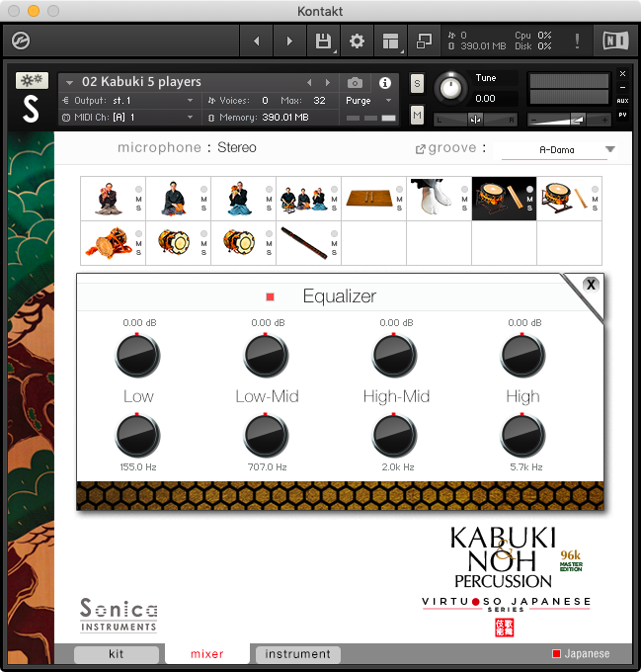Switch to the mixer tab
641x672 pixels.
pos(207,654)
